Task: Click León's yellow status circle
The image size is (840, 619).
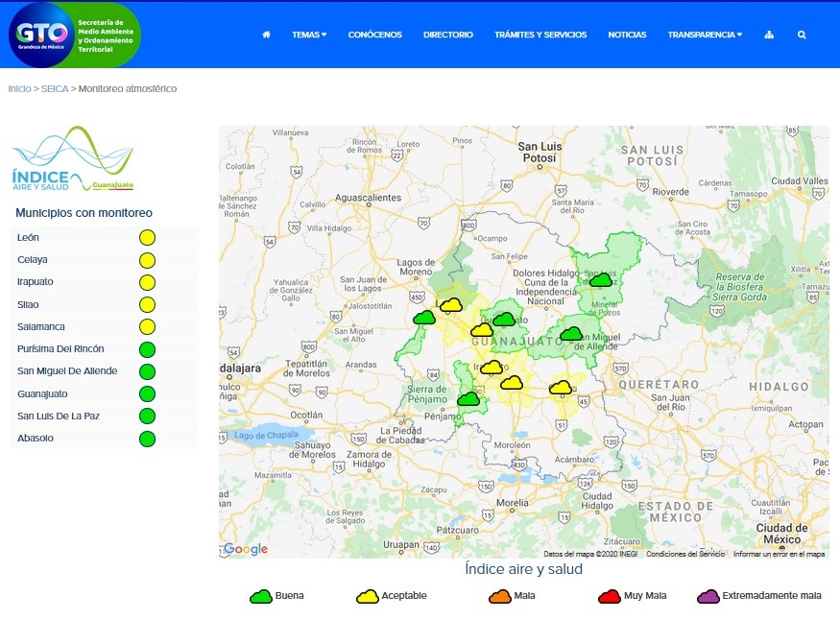Action: (147, 238)
